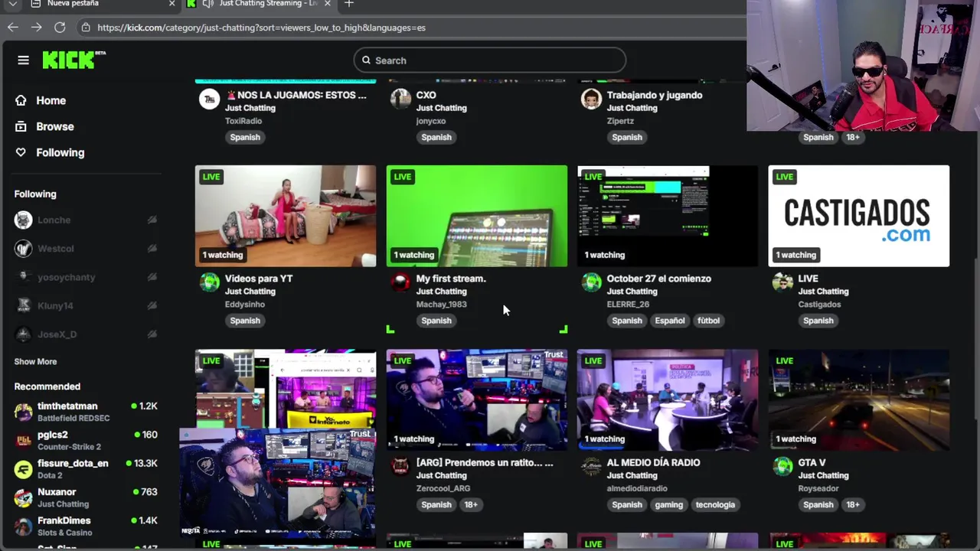Click 'October 27 el comienzo' title

pyautogui.click(x=658, y=279)
